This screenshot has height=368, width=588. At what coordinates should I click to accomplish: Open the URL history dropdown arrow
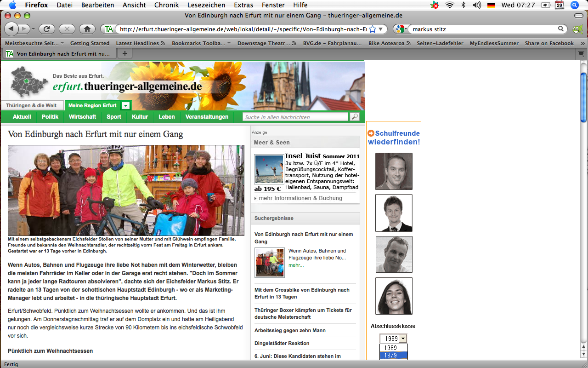coord(380,29)
